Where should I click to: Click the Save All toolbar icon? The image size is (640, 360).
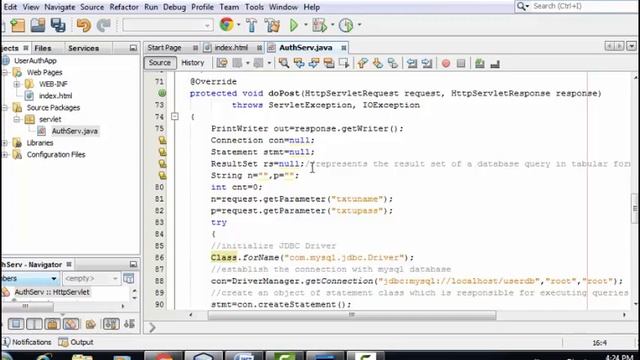(58, 25)
